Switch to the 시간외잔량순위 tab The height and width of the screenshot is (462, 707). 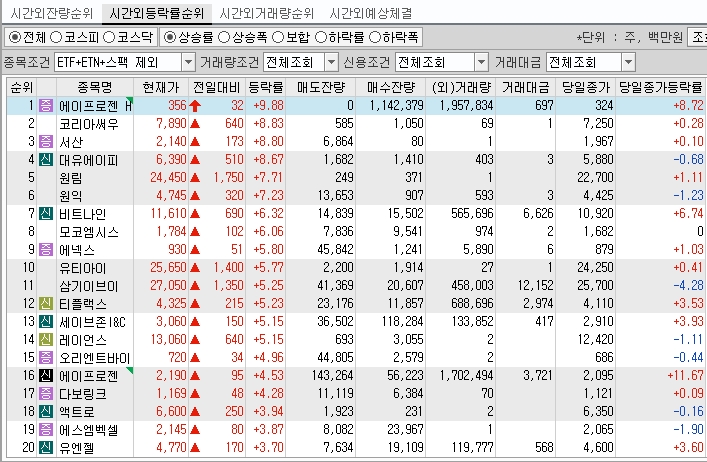coord(51,14)
